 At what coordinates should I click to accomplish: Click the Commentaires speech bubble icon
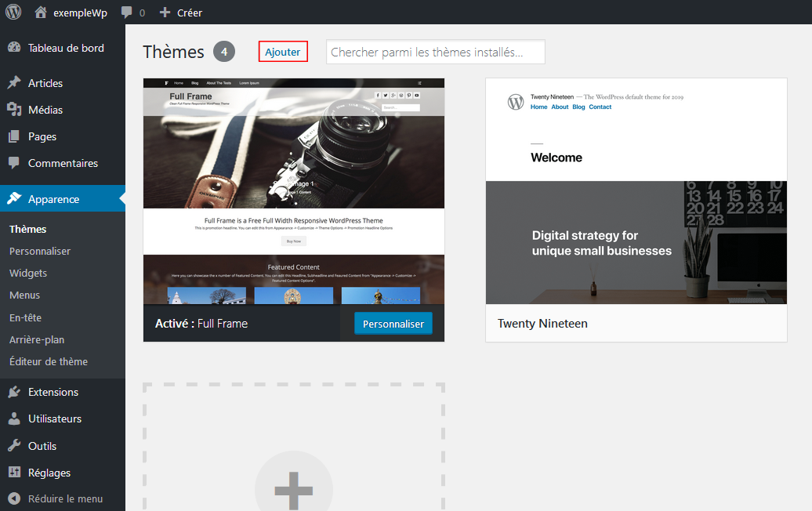[x=14, y=162]
